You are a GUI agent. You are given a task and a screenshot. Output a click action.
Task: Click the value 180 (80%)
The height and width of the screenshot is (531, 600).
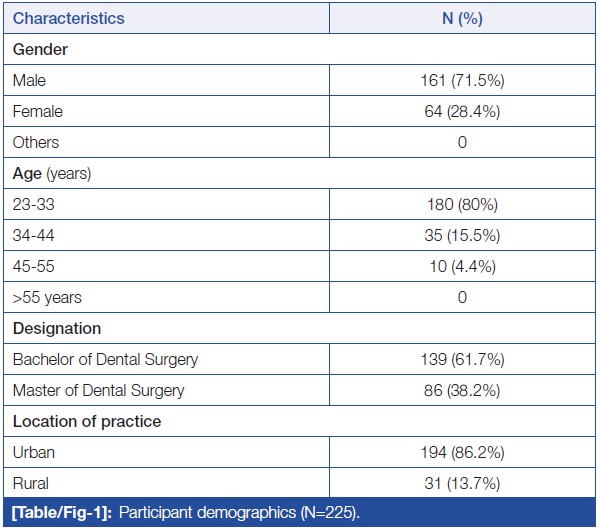462,205
